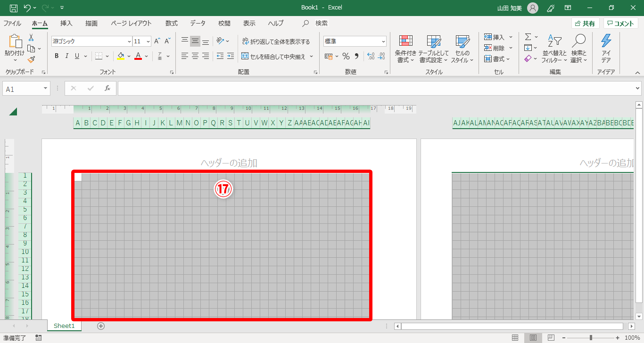Decrease font size with the smaller A icon
This screenshot has height=343, width=644.
click(x=167, y=41)
